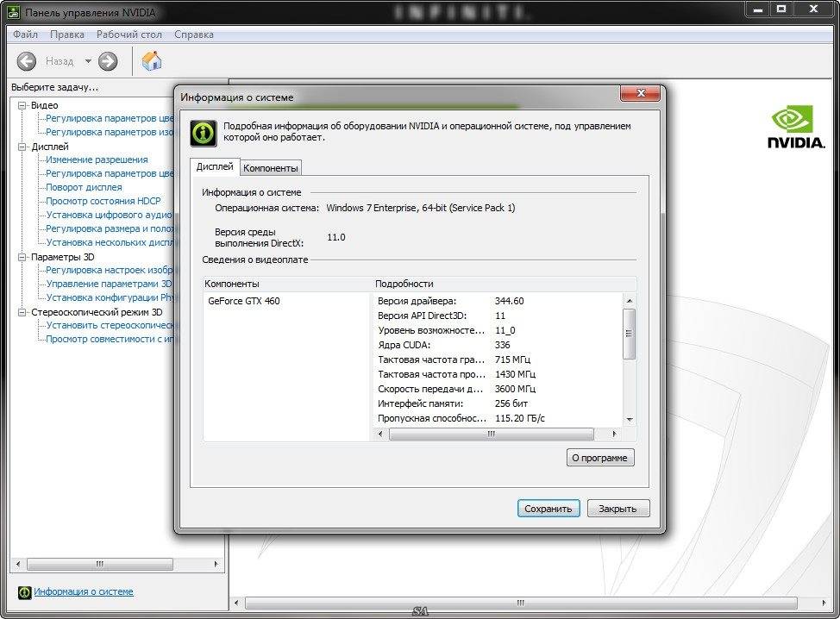Collapse the Стереоскопический режим 3D node
This screenshot has width=840, height=619.
point(22,312)
